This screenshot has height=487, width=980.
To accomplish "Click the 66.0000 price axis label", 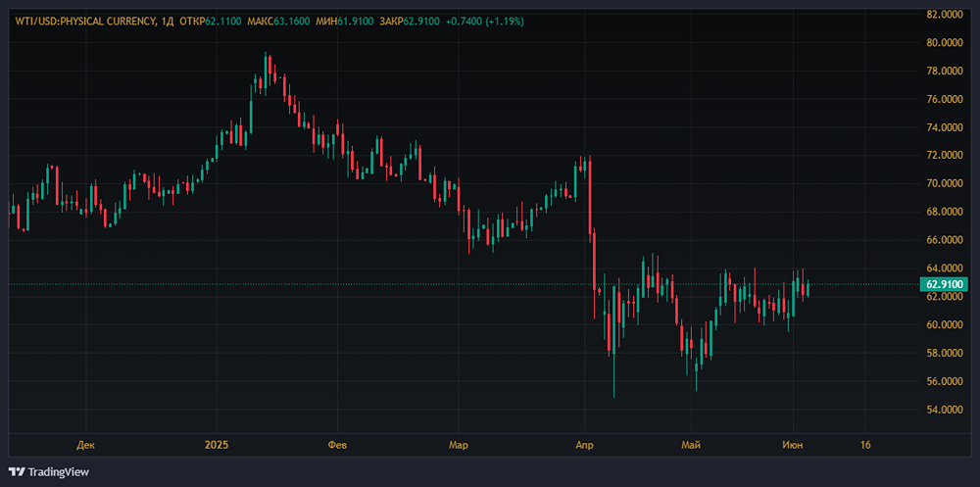I will 944,239.
